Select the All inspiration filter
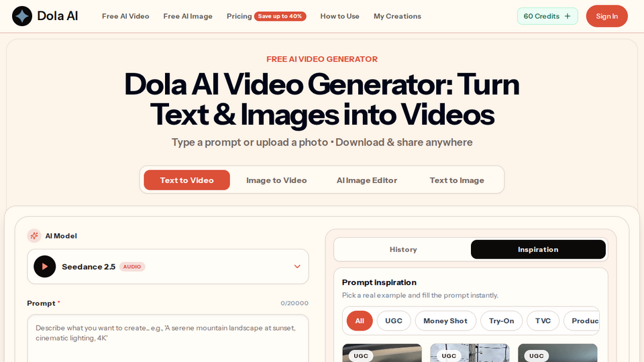The image size is (644, 362). pyautogui.click(x=360, y=321)
